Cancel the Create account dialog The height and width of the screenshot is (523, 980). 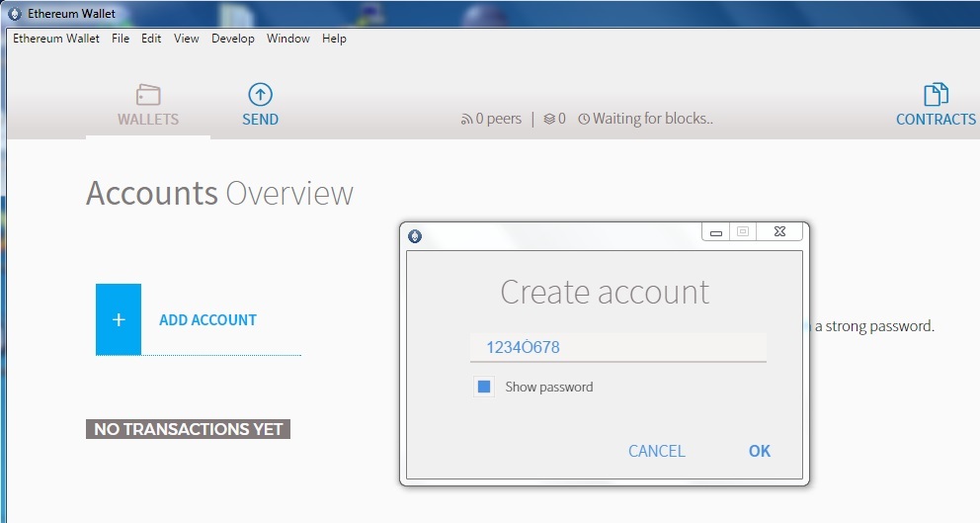(x=656, y=451)
